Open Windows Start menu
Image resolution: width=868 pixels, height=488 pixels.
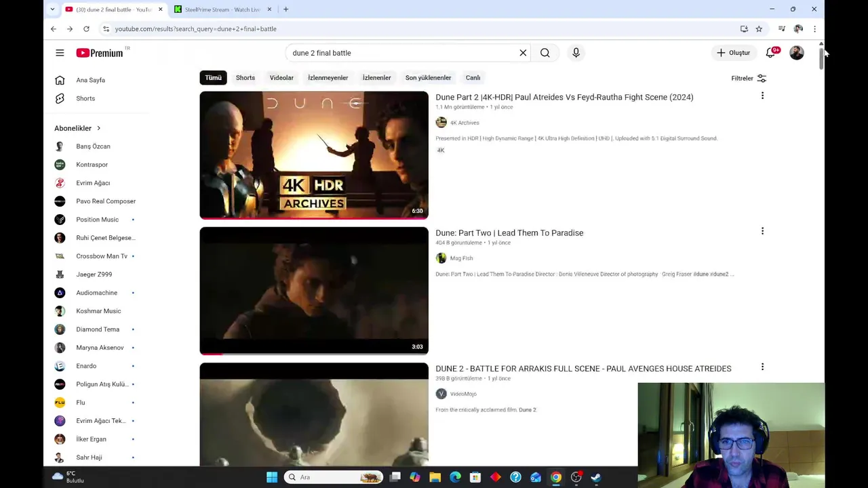click(272, 477)
